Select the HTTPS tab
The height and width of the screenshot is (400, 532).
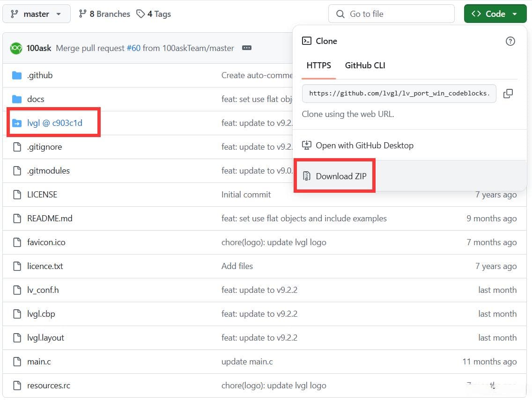318,65
